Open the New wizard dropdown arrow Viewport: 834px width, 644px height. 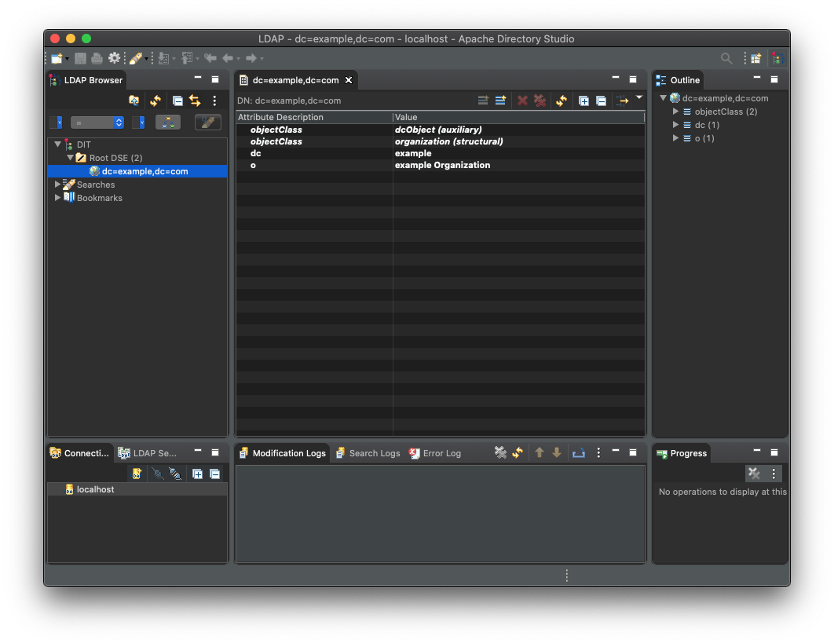click(67, 59)
